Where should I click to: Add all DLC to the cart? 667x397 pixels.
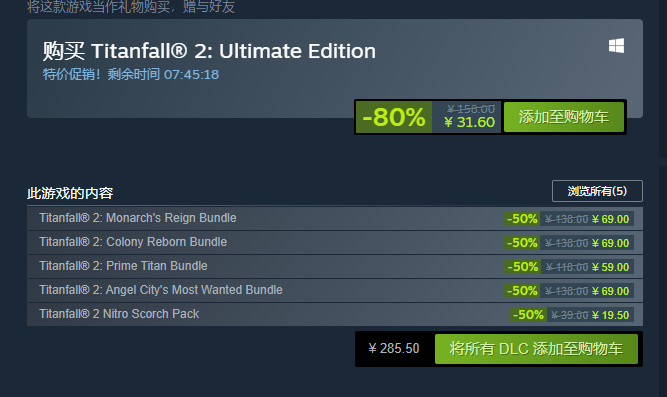pos(536,349)
